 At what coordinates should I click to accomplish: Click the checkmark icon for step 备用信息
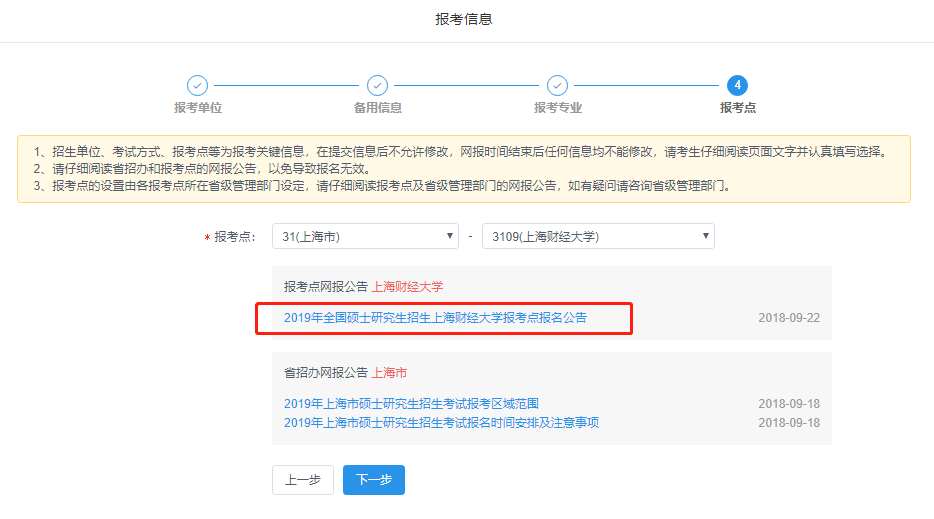tap(377, 86)
